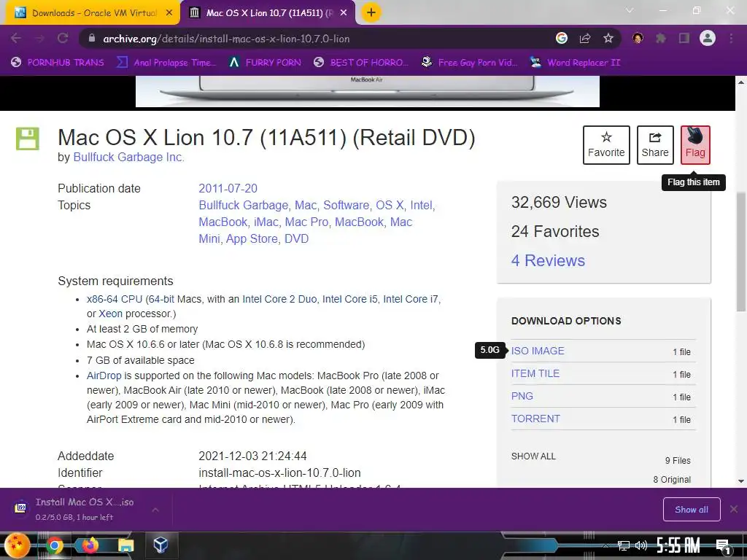The image size is (747, 560).
Task: Click the green floppy disk software icon
Action: click(x=28, y=139)
